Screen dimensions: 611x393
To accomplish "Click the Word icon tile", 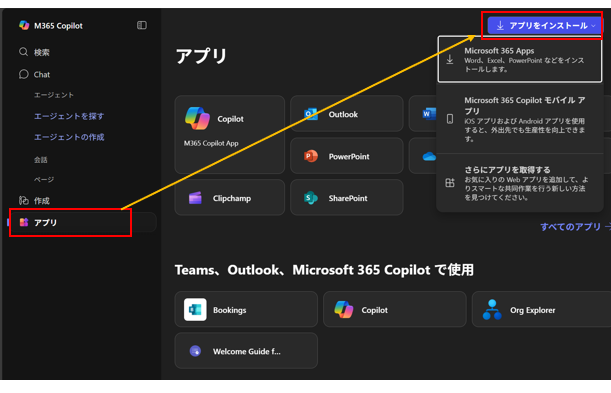I will (x=429, y=114).
